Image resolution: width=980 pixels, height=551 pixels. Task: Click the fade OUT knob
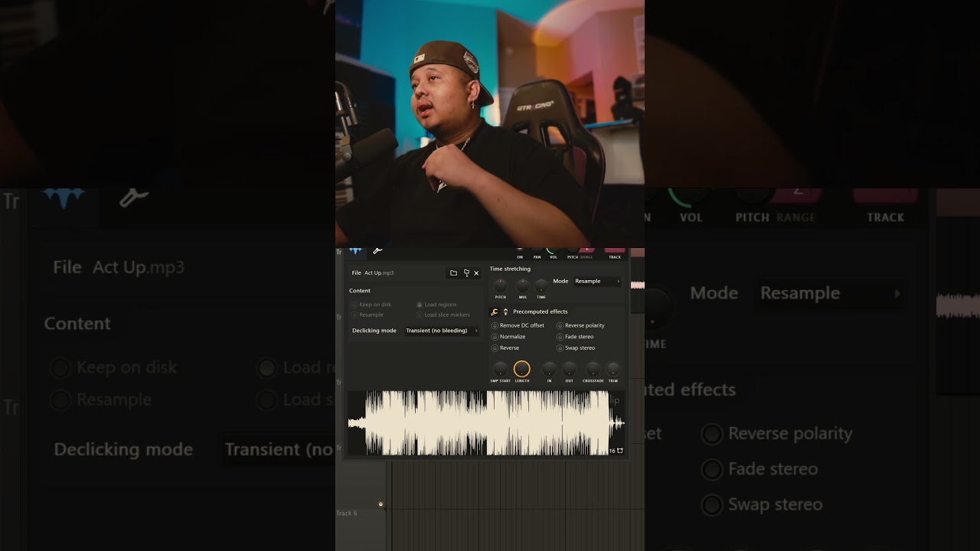tap(569, 369)
